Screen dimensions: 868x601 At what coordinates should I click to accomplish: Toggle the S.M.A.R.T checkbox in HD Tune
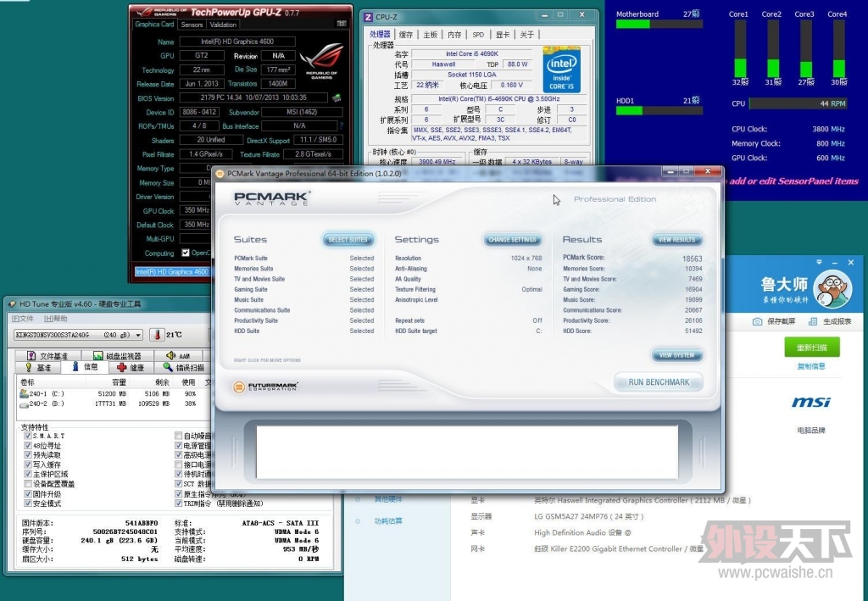27,436
